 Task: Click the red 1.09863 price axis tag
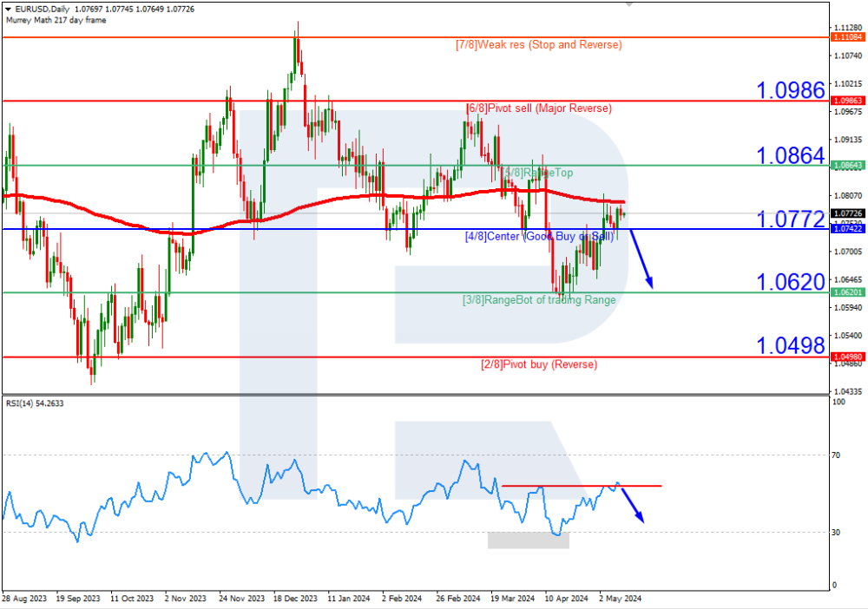pyautogui.click(x=845, y=101)
